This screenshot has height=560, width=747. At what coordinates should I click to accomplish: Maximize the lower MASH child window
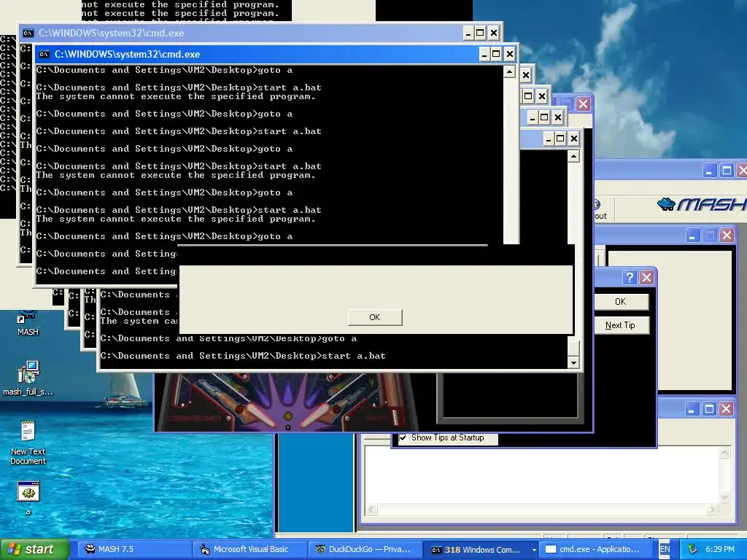709,408
